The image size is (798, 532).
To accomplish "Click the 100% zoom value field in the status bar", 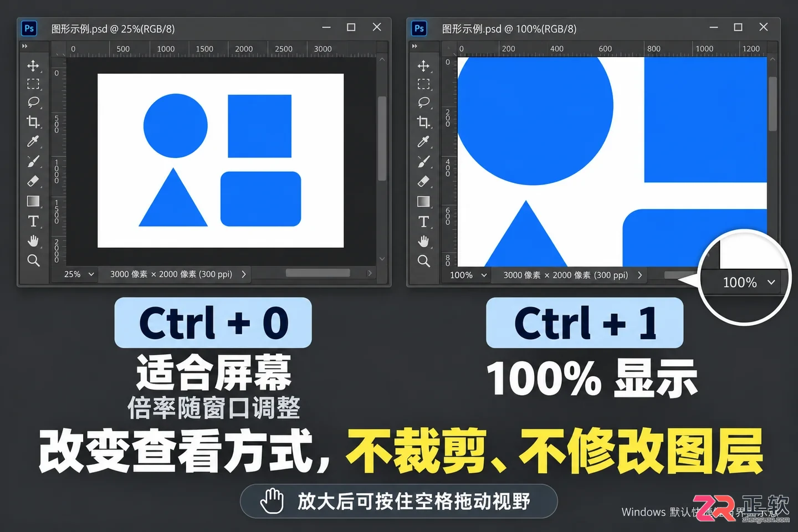I will tap(461, 275).
